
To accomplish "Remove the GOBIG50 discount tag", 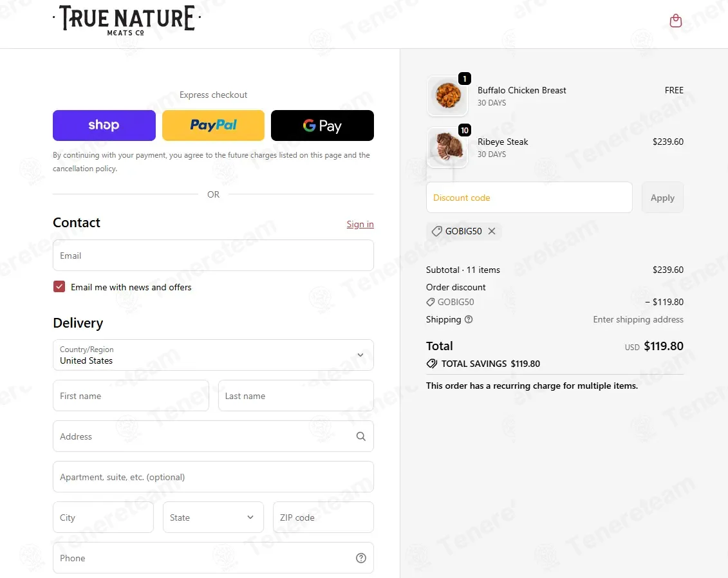I will pyautogui.click(x=492, y=230).
